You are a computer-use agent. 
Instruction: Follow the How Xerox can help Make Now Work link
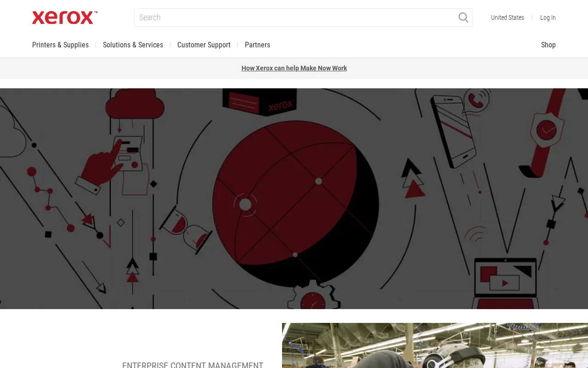tap(294, 68)
